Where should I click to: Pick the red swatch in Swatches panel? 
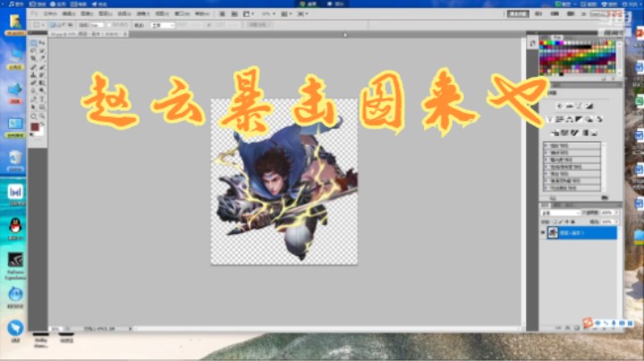click(542, 44)
